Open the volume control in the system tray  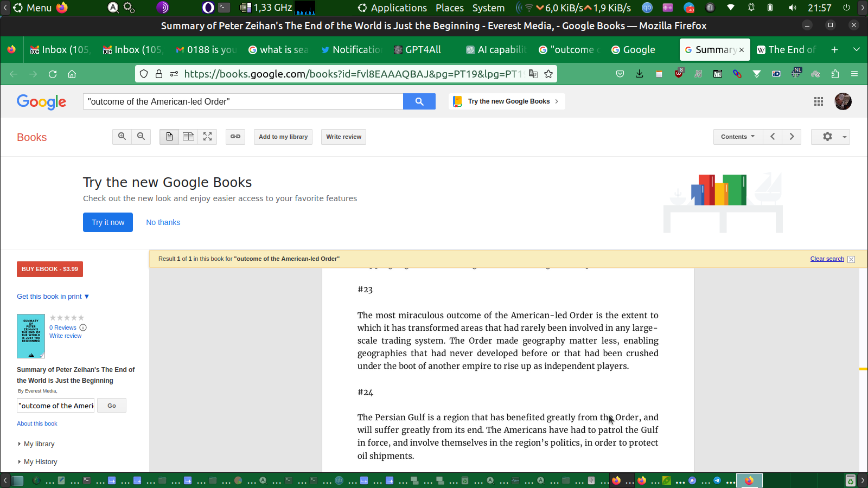point(793,8)
